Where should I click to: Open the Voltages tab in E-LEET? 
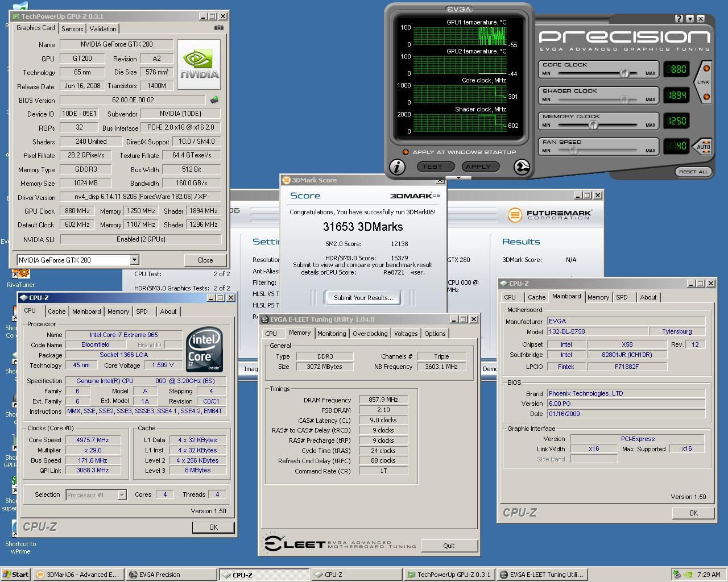(x=406, y=334)
